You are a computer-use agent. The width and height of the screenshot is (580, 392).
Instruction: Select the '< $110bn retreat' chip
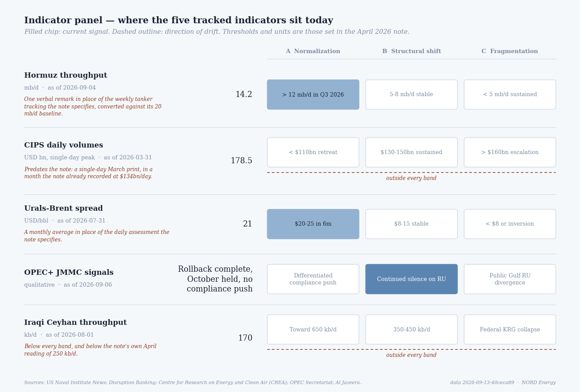click(313, 152)
